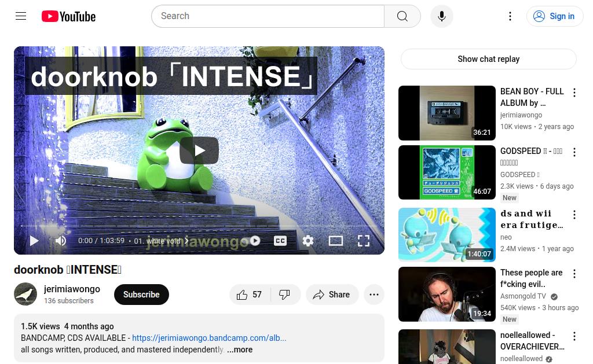Open options menu for GODSPEED video
The width and height of the screenshot is (593, 364).
(574, 152)
